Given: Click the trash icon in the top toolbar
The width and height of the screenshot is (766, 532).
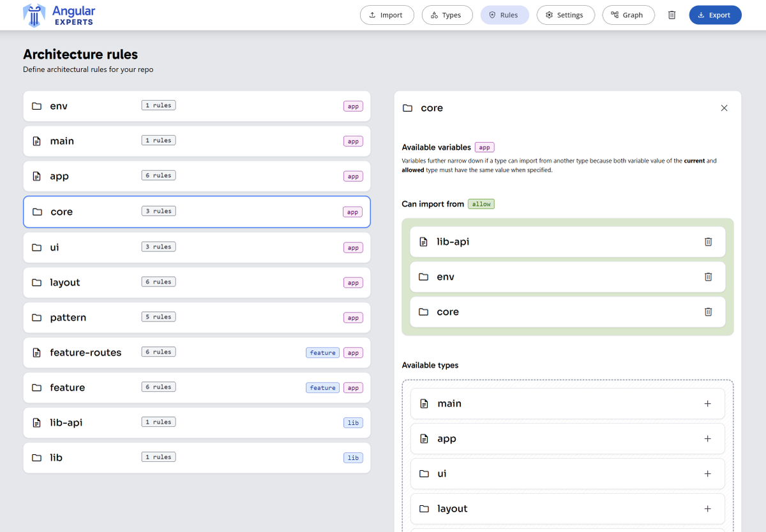Looking at the screenshot, I should click(x=672, y=15).
